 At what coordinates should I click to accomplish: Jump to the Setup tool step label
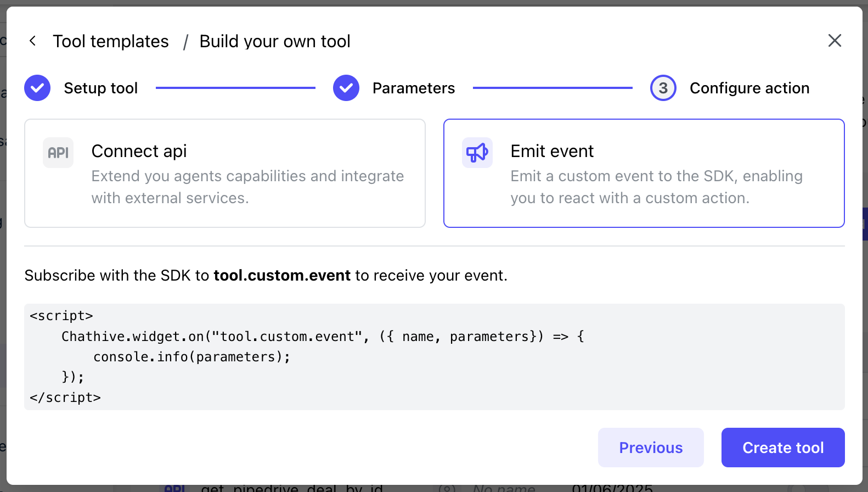point(101,88)
